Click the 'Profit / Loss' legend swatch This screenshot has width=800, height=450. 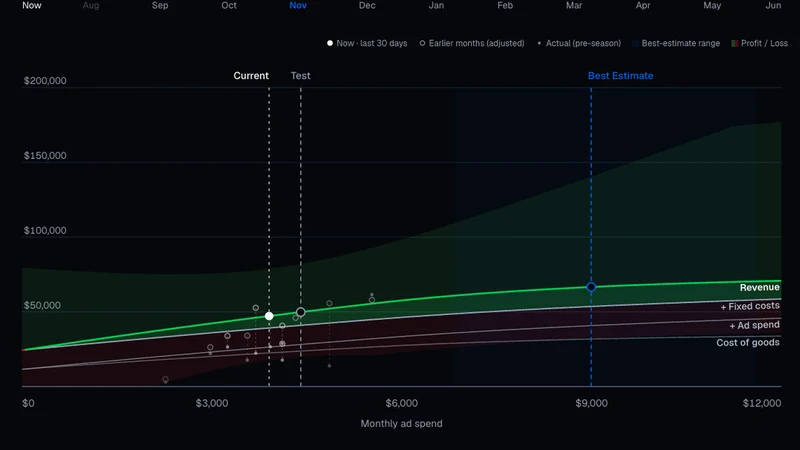tap(735, 43)
